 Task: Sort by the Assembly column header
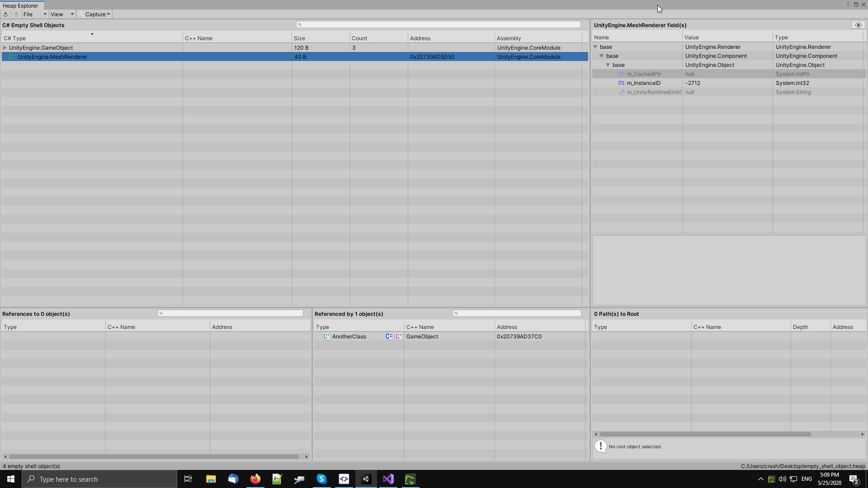coord(509,38)
